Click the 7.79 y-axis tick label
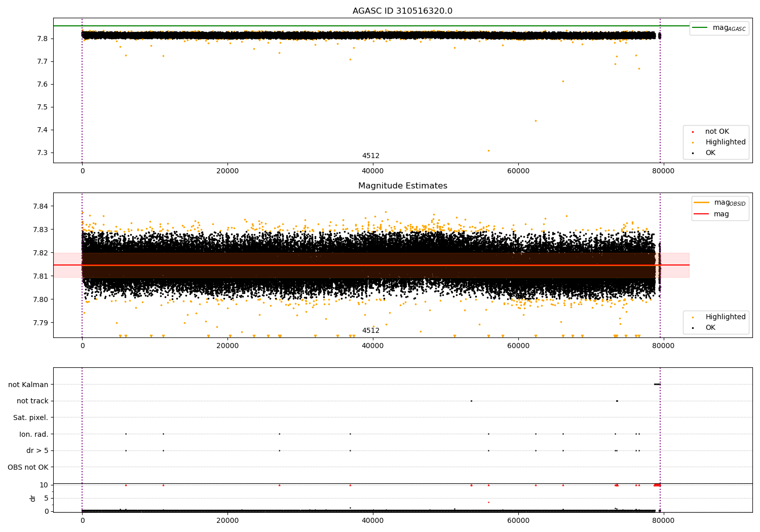Screen dimensions: 760x532 pos(40,323)
